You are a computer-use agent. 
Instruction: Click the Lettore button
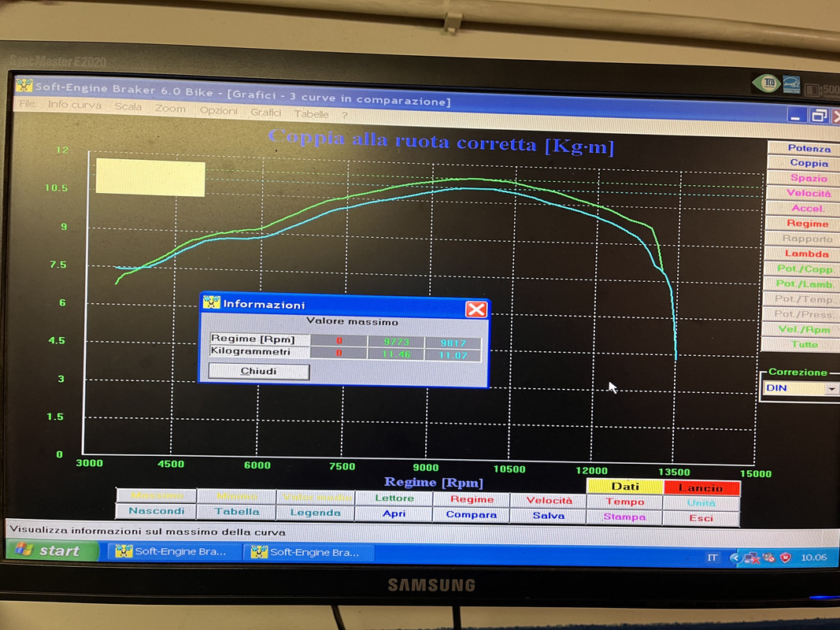click(x=394, y=498)
